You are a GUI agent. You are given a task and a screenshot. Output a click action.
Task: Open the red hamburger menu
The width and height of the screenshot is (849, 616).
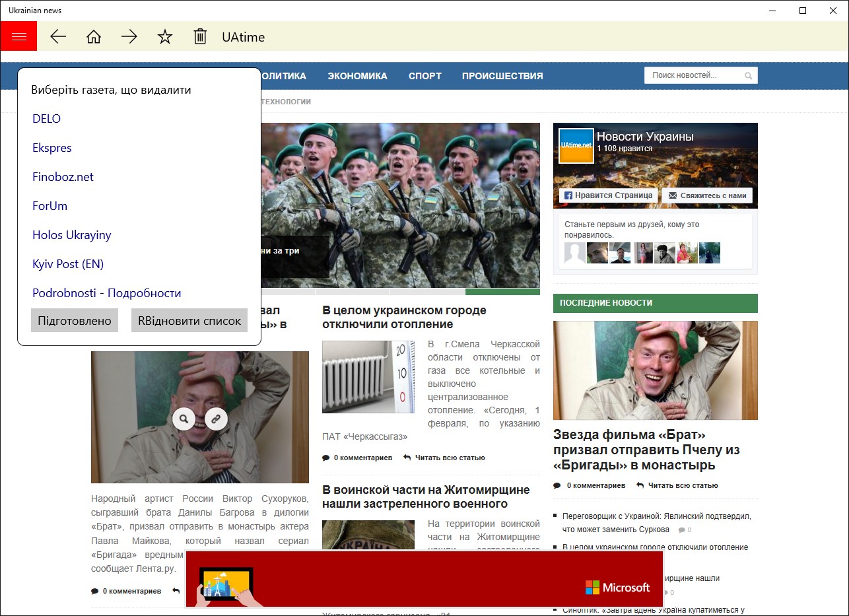(x=18, y=36)
